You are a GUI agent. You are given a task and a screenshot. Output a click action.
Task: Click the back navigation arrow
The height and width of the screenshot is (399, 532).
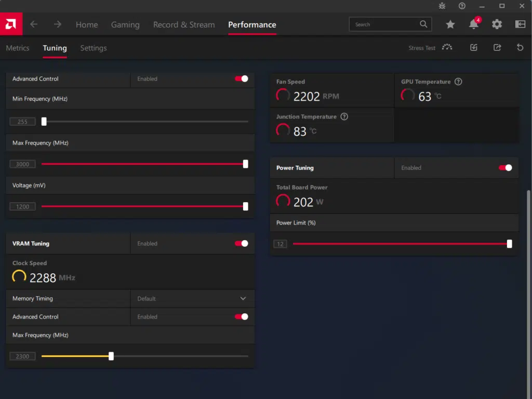[34, 24]
